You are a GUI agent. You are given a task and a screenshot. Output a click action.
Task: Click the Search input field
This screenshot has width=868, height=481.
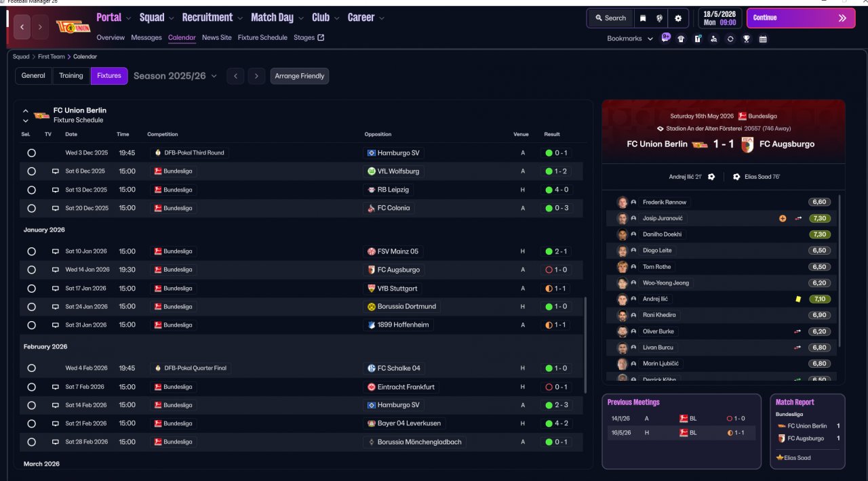(610, 18)
